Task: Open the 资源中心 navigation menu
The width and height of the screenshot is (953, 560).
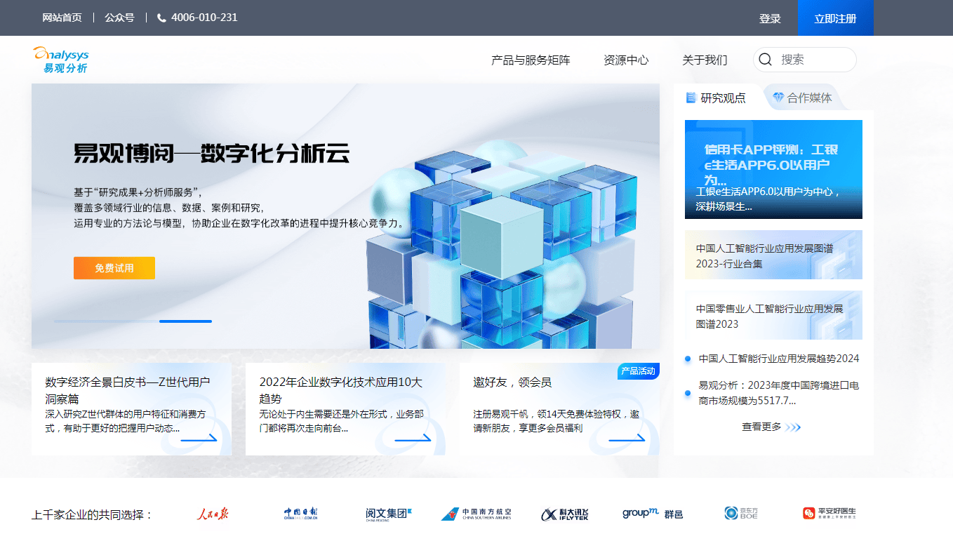Action: pos(625,60)
